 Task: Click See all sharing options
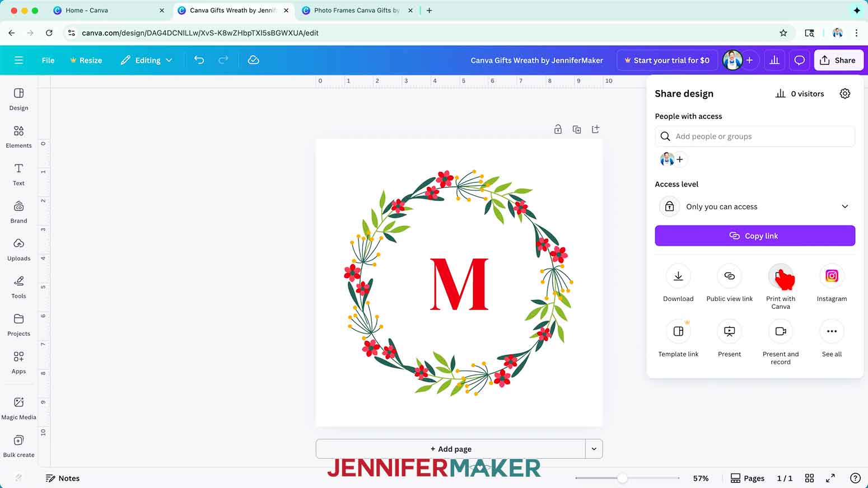[x=832, y=331]
